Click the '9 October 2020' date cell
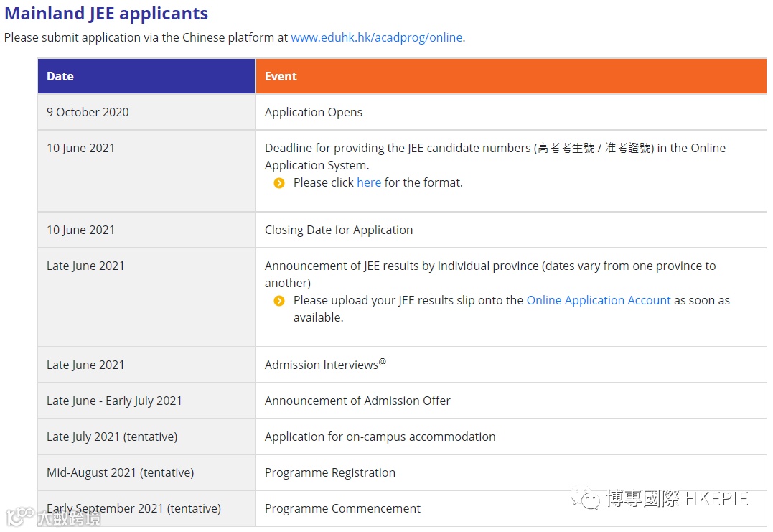This screenshot has width=773, height=532. click(88, 112)
